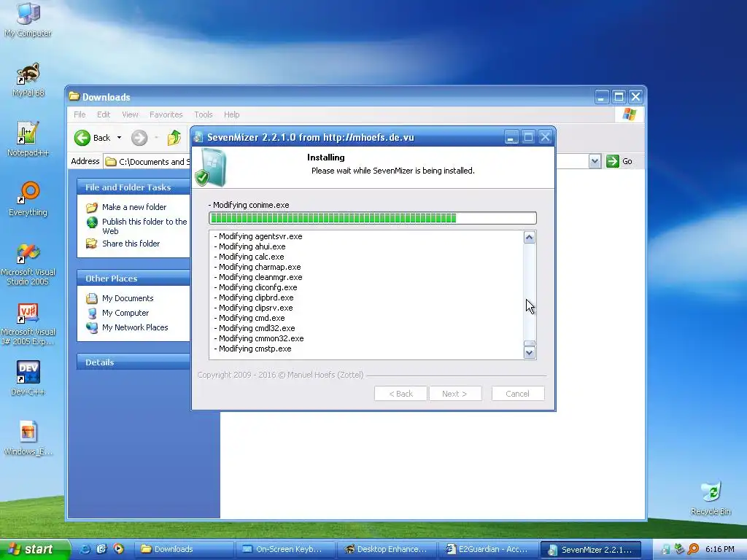Click the Internet Explorer quick launch icon
The width and height of the screenshot is (747, 560).
point(85,549)
